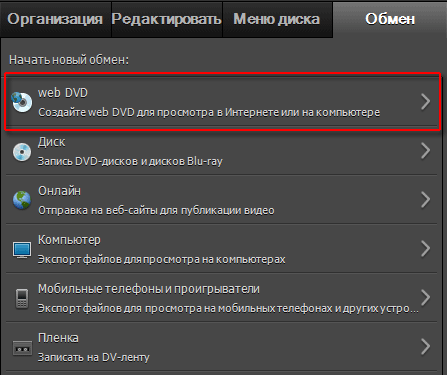Choose the Диск title
Image resolution: width=447 pixels, height=375 pixels.
coord(52,142)
